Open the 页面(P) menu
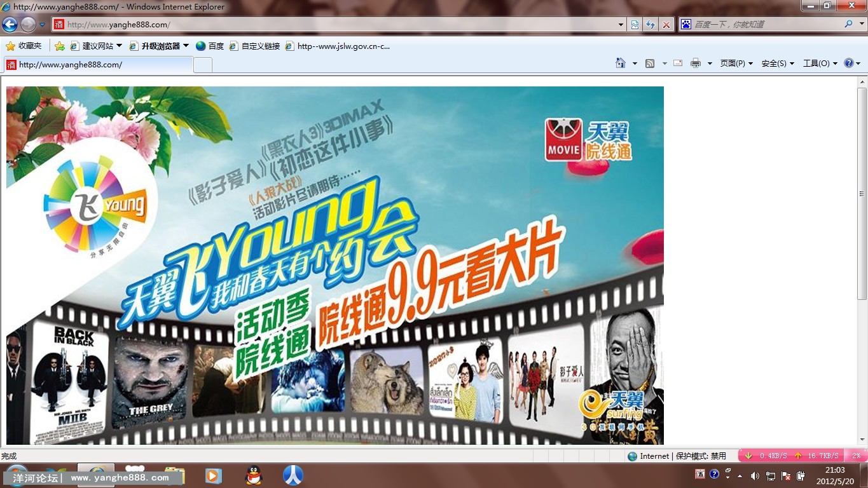This screenshot has width=868, height=488. 736,64
